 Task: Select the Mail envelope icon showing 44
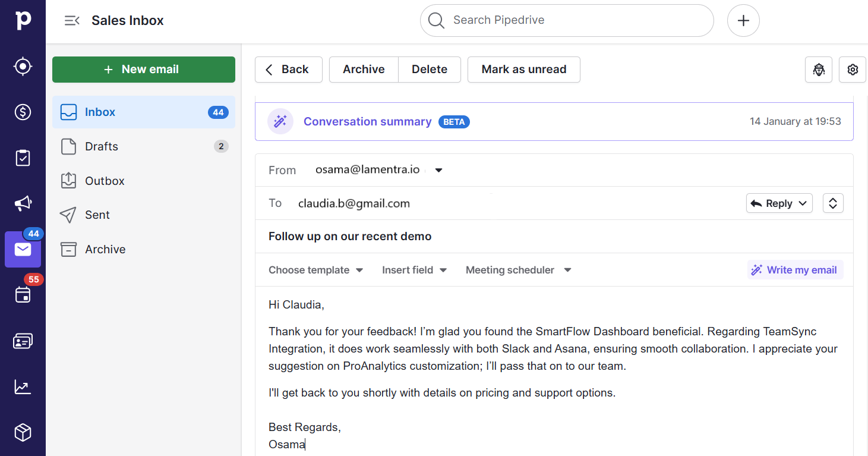click(x=23, y=249)
